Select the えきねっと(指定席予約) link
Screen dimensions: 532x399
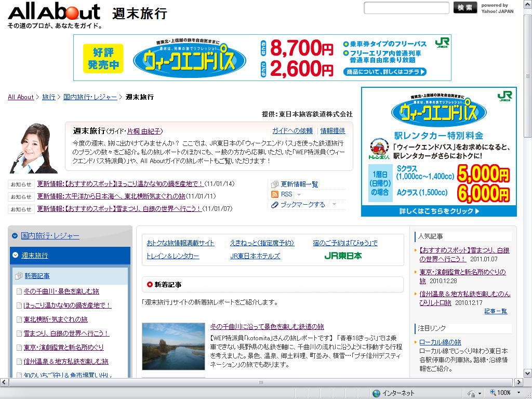point(262,243)
